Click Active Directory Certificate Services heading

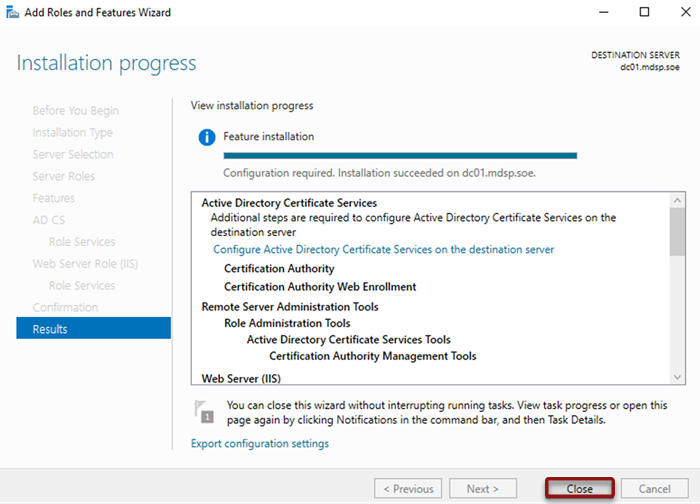click(289, 203)
